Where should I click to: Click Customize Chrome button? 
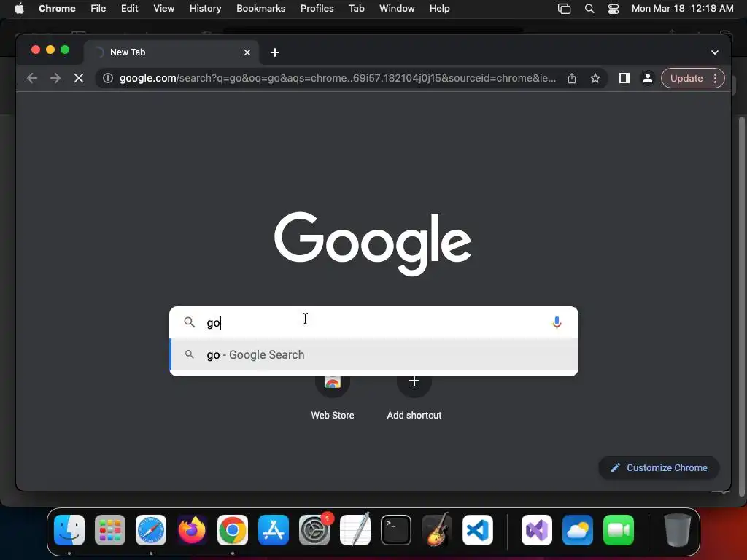659,467
